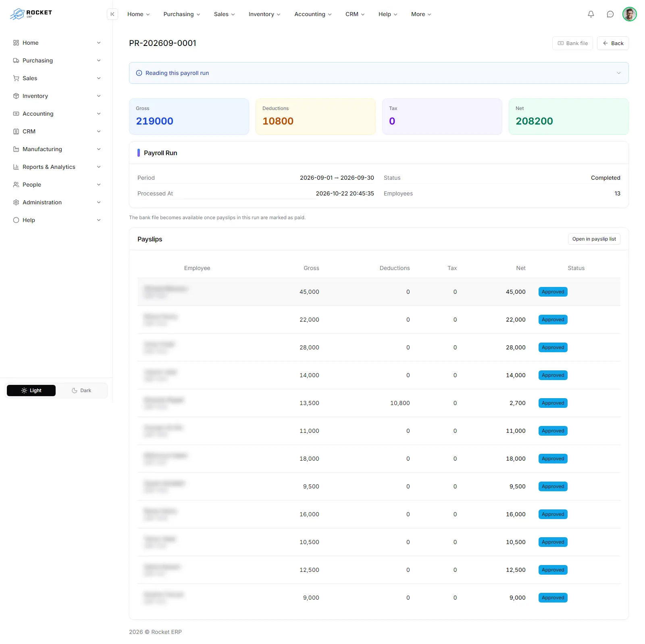Click the Inventory sidebar box icon
This screenshot has width=645, height=644.
[x=16, y=96]
